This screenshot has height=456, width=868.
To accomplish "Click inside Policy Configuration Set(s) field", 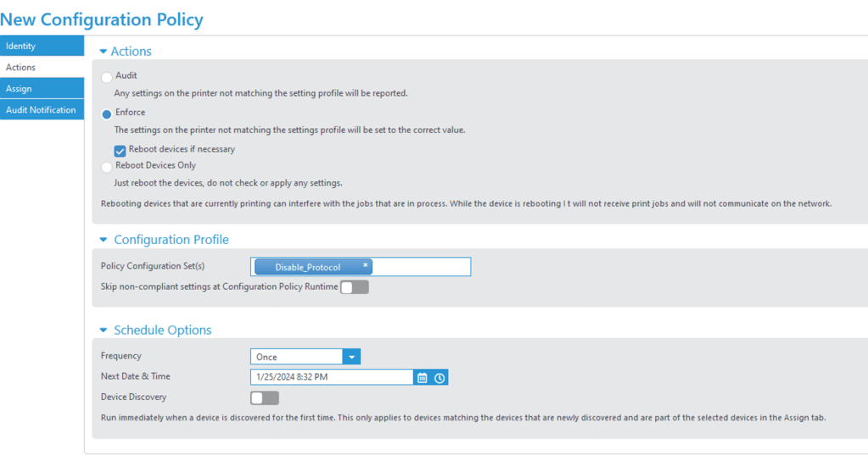I will (420, 267).
